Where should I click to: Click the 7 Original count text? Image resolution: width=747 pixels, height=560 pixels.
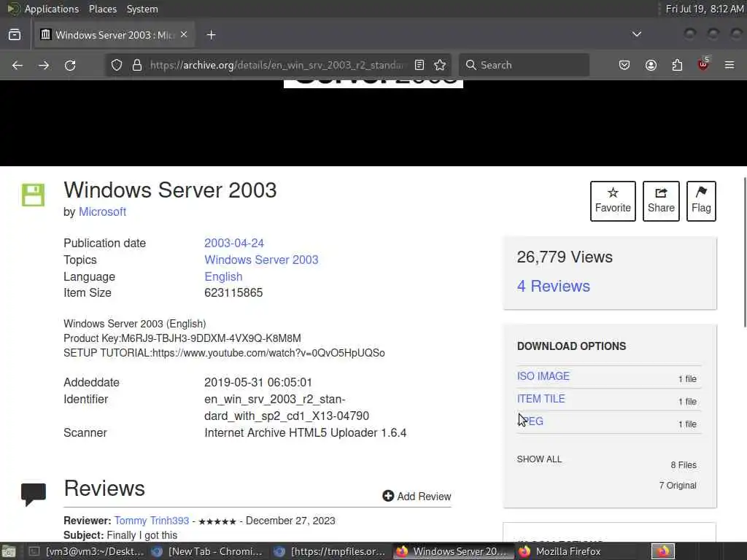678,486
